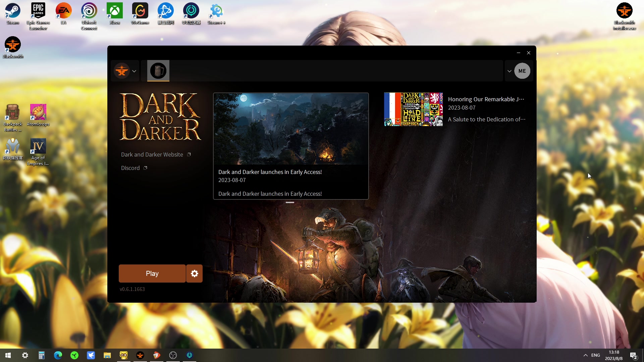644x362 pixels.
Task: Select the Battle.net (暴雪战网) desktop icon
Action: point(166,14)
